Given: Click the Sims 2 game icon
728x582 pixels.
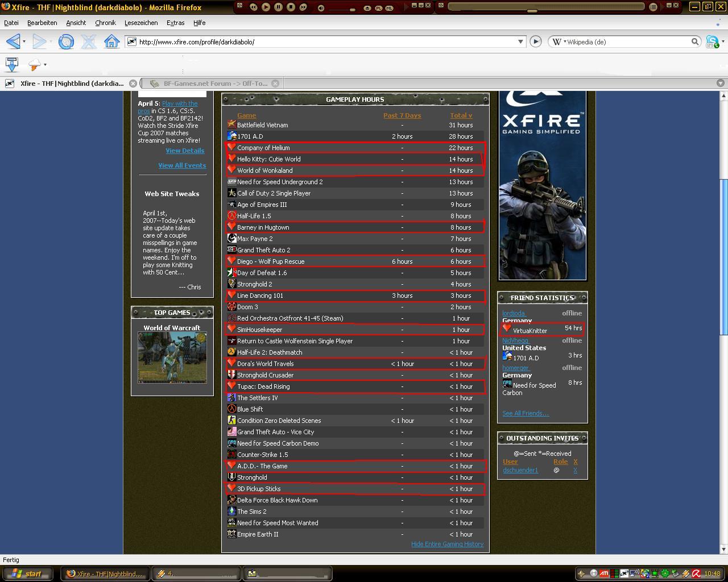Looking at the screenshot, I should click(231, 511).
